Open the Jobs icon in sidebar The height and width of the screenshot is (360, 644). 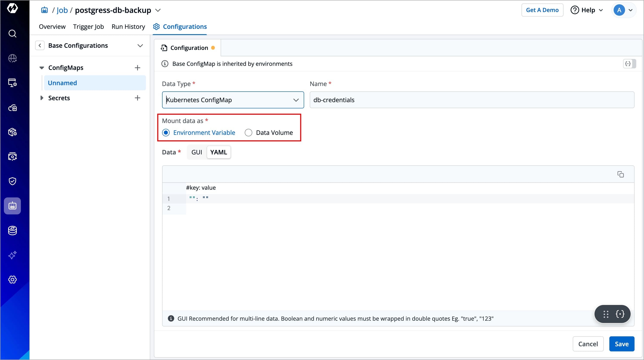click(12, 206)
